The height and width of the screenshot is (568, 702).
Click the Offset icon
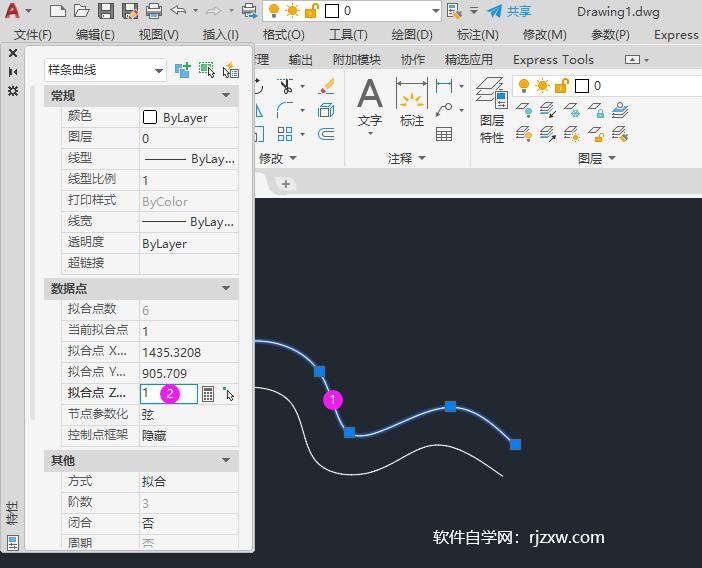pos(326,134)
